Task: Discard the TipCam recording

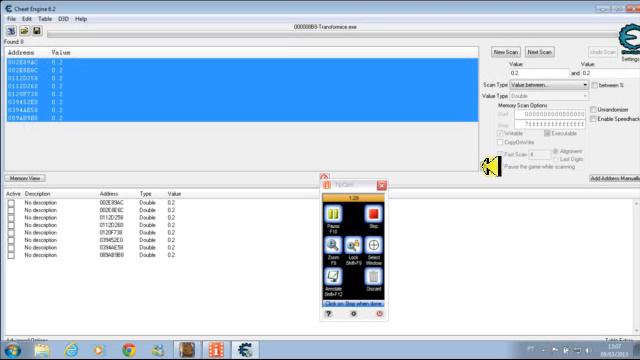Action: 373,277
